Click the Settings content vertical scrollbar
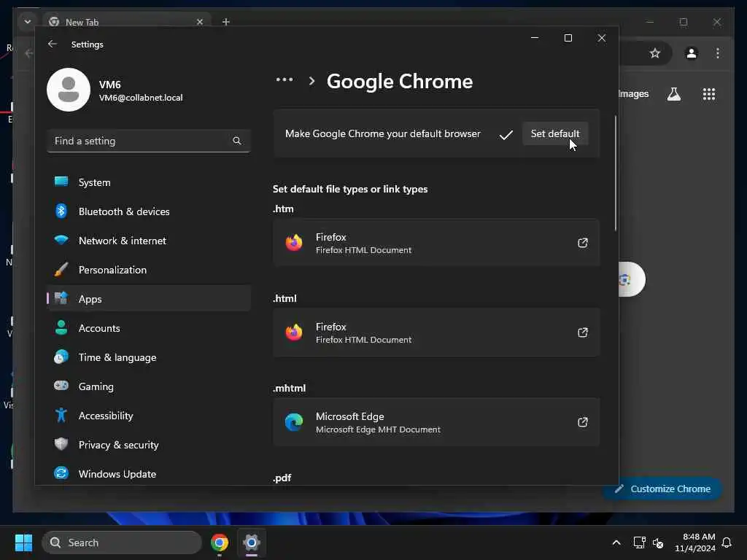This screenshot has width=747, height=560. 616,174
